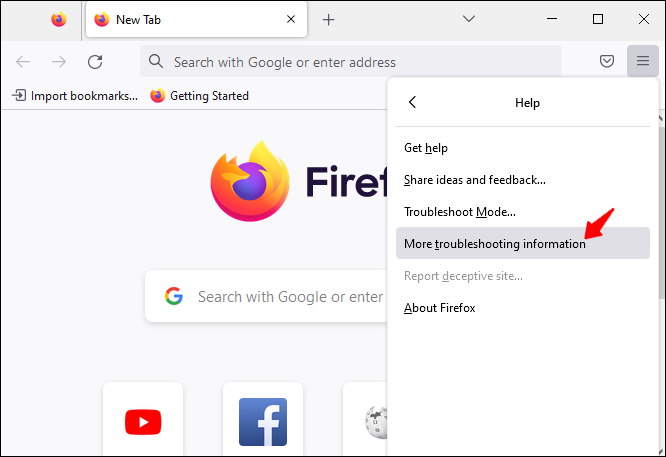List all tabs dropdown chevron

coord(469,19)
